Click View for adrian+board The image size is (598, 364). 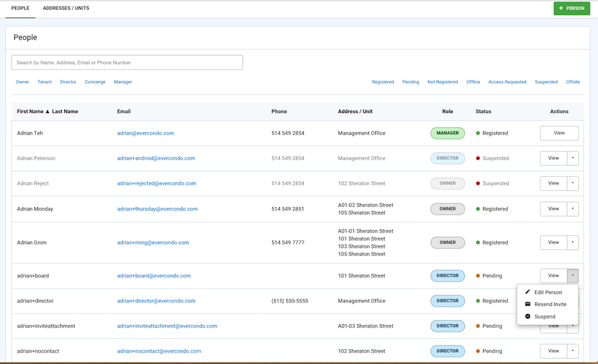tap(553, 276)
